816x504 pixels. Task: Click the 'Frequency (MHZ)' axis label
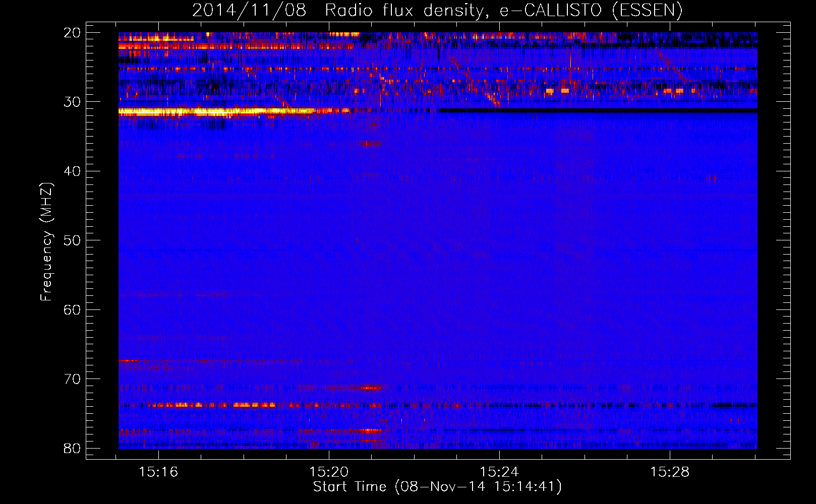click(46, 242)
